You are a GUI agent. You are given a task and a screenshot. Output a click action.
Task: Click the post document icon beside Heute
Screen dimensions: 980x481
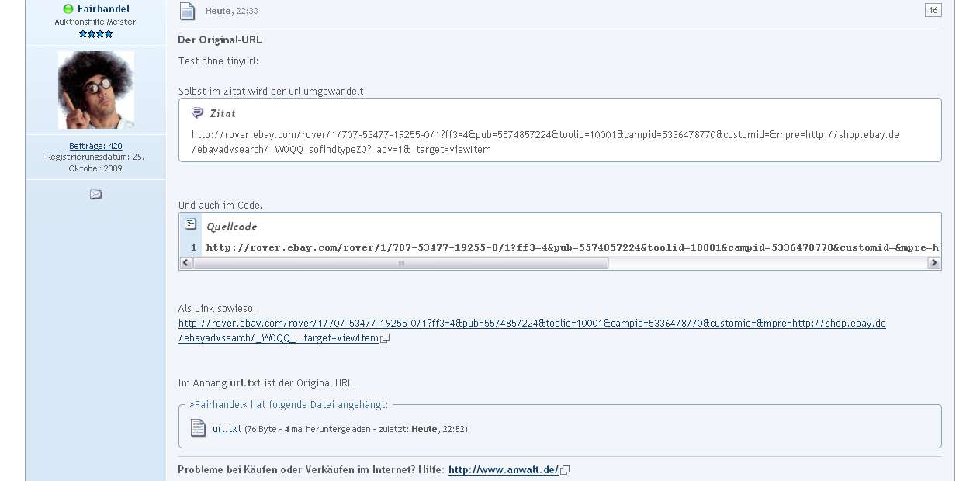coord(187,11)
